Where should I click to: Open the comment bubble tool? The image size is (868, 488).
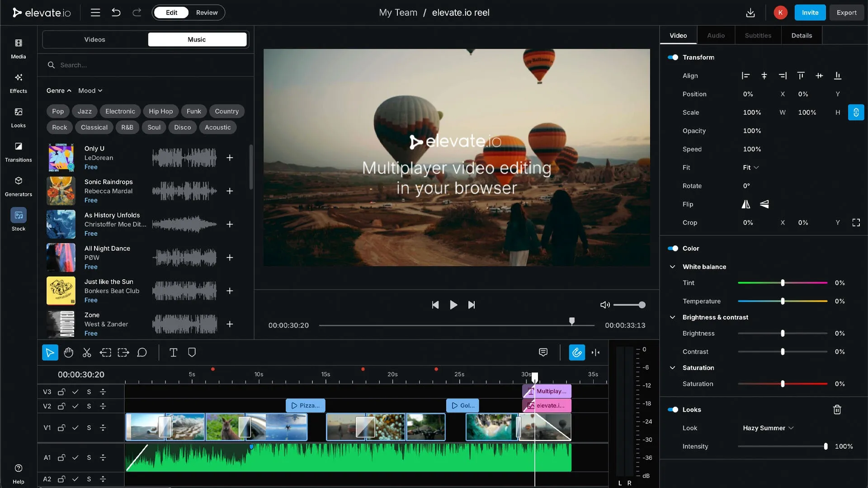point(142,352)
